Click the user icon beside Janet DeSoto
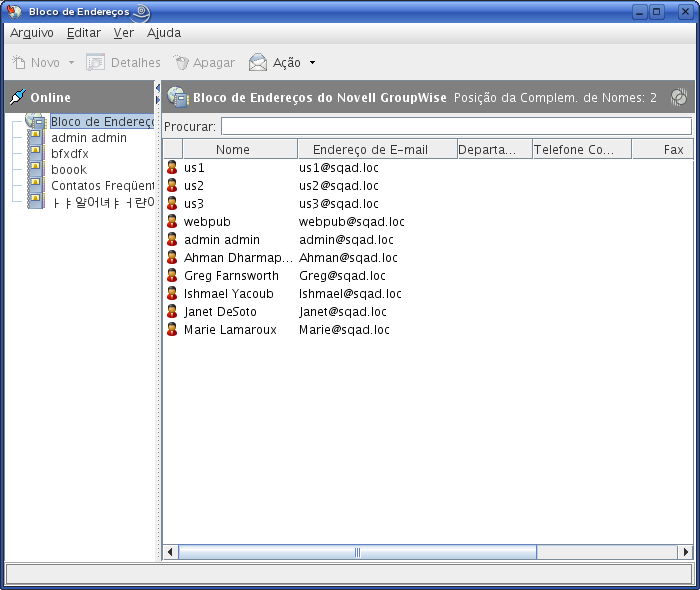The image size is (700, 590). (172, 312)
